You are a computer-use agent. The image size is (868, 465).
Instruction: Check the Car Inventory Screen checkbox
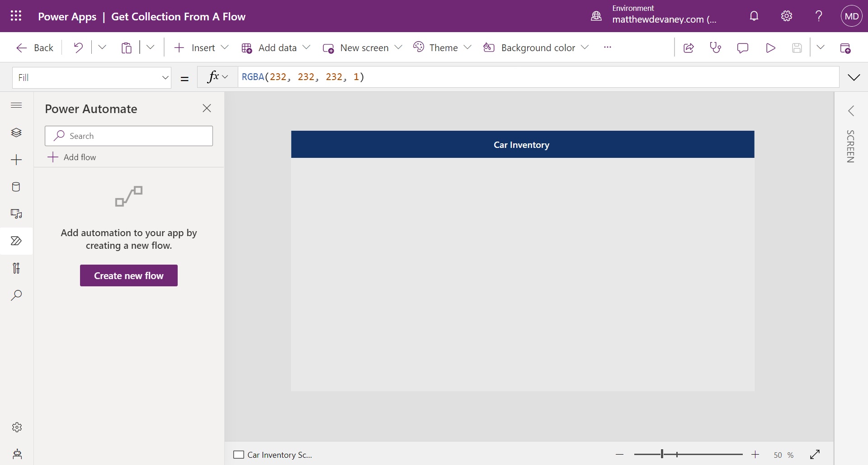click(x=239, y=455)
